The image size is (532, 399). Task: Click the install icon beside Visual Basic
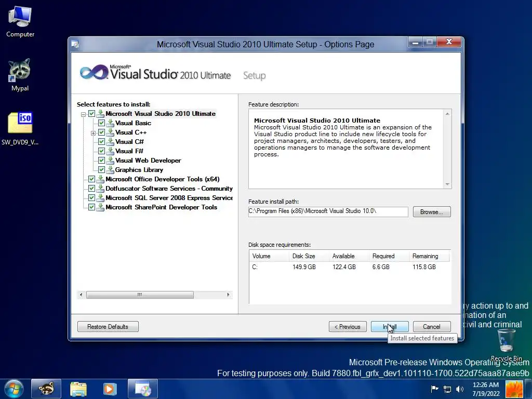pyautogui.click(x=110, y=123)
